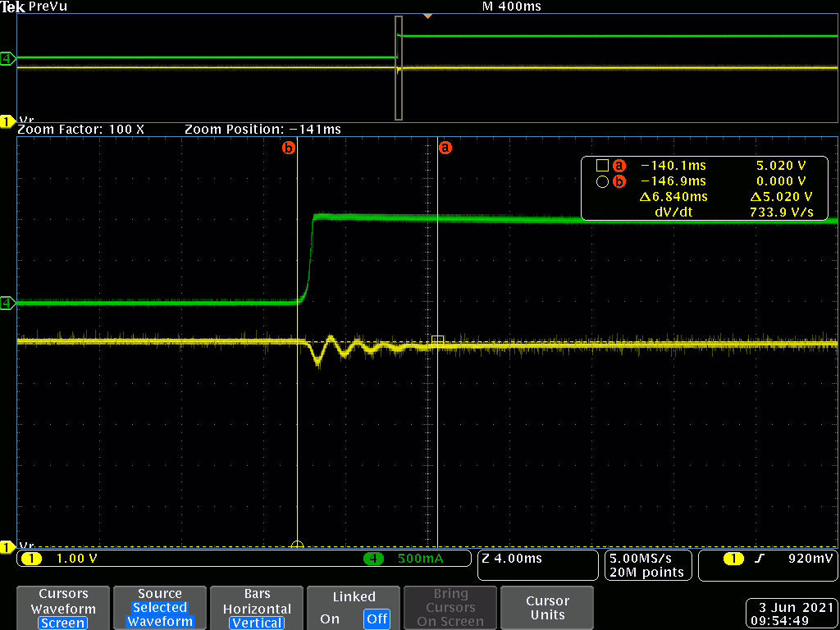Click the orange trigger position marker
Image resolution: width=840 pixels, height=630 pixels.
(x=427, y=16)
